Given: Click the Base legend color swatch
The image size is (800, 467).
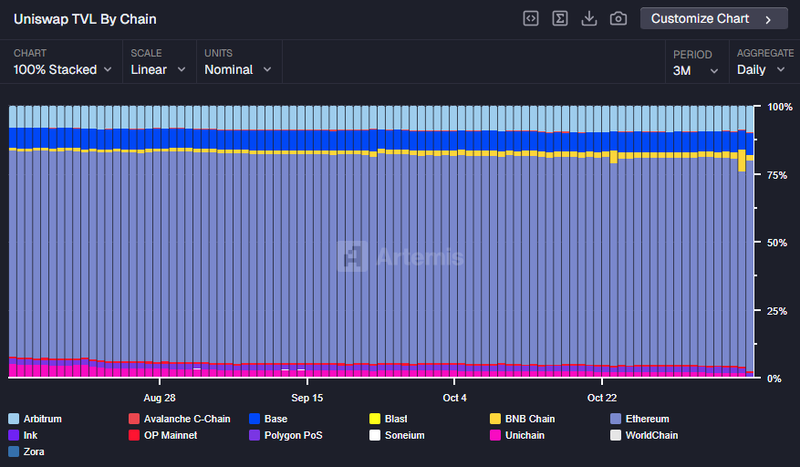Looking at the screenshot, I should [254, 419].
